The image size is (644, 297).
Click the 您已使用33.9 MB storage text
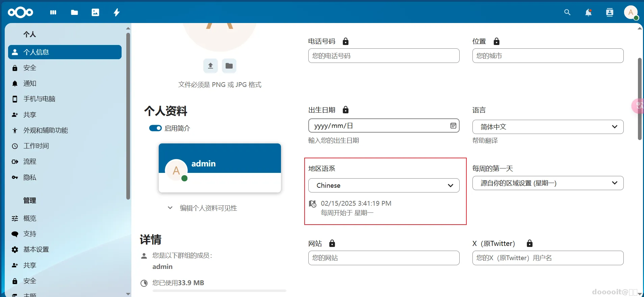[x=178, y=283]
